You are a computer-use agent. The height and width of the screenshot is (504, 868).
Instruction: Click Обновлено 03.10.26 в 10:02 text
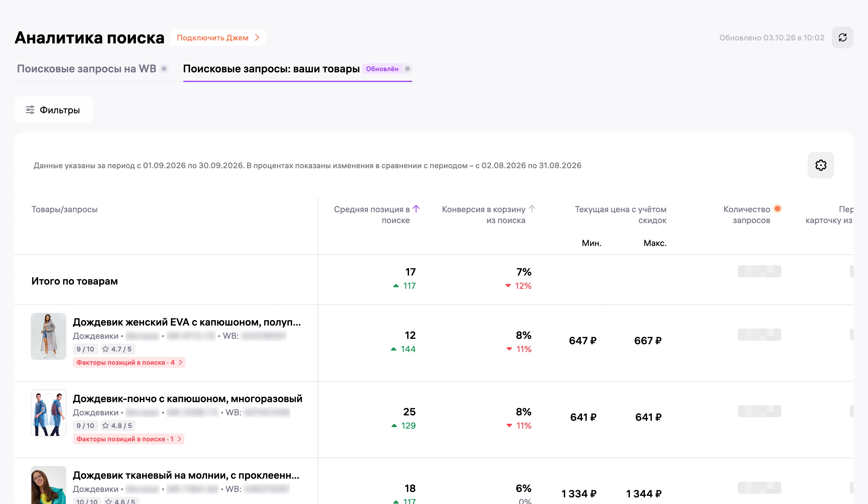(x=772, y=38)
